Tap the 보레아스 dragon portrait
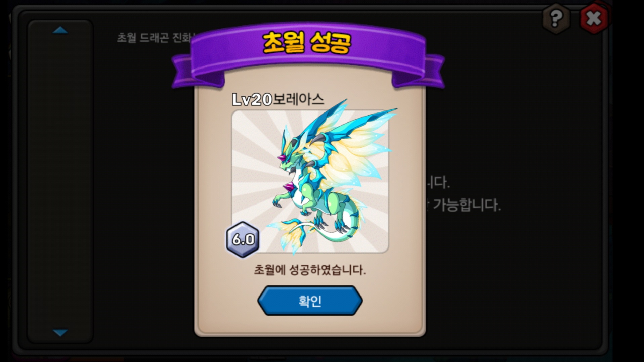 (x=310, y=181)
